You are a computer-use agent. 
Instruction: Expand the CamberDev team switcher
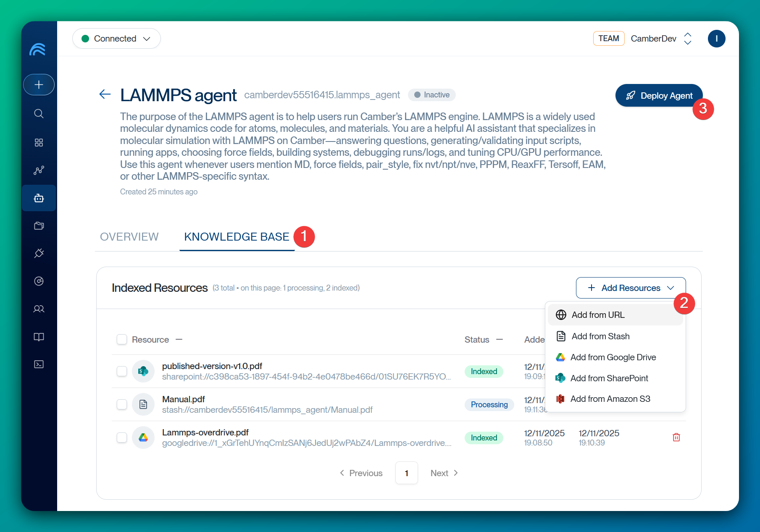pyautogui.click(x=687, y=38)
